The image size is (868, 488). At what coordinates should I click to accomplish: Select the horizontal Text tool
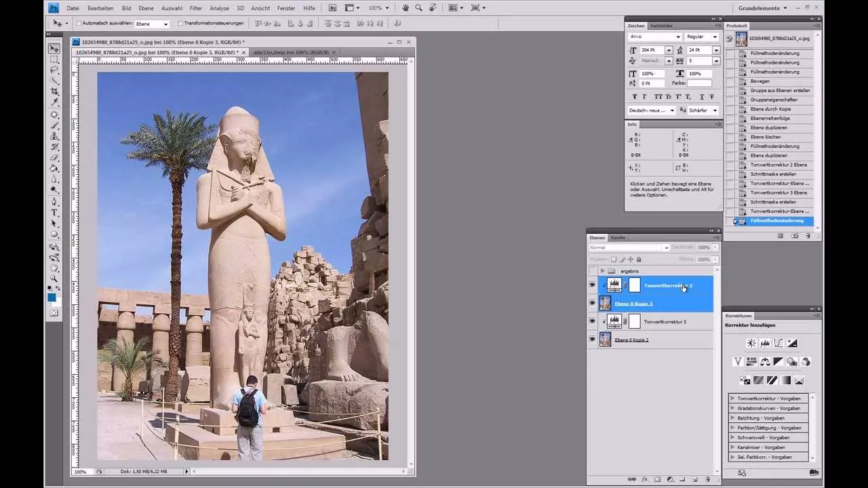[54, 211]
